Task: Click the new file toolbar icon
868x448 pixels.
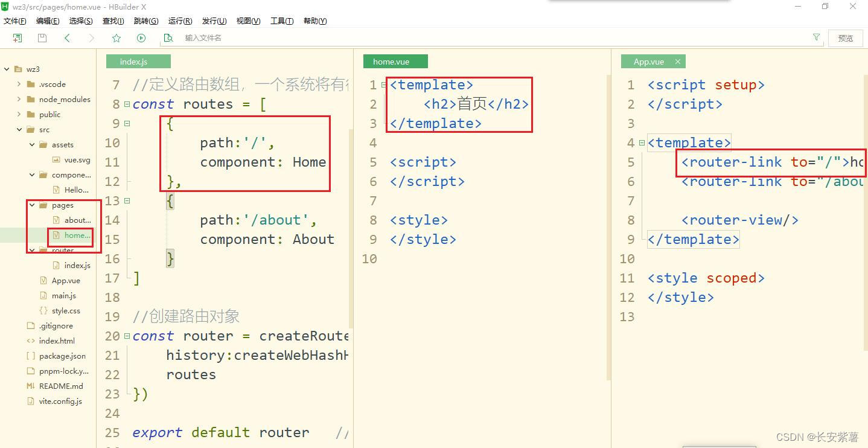Action: coord(18,38)
